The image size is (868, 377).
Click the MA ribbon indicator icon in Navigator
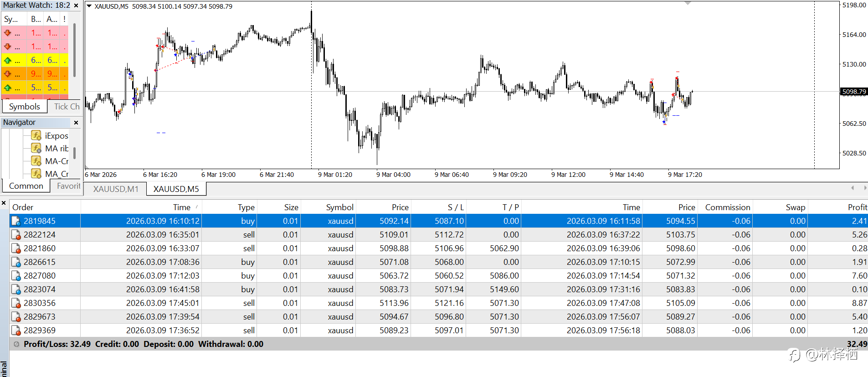click(36, 148)
